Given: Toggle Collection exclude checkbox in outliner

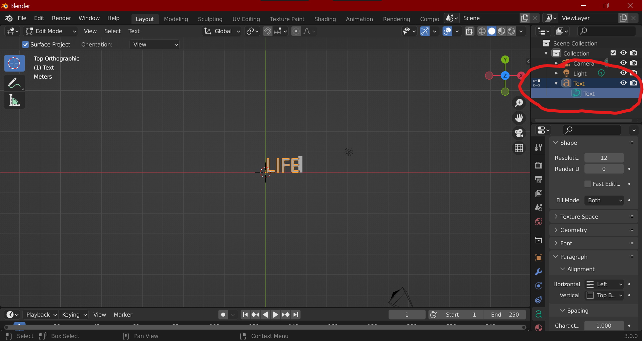Looking at the screenshot, I should point(613,53).
